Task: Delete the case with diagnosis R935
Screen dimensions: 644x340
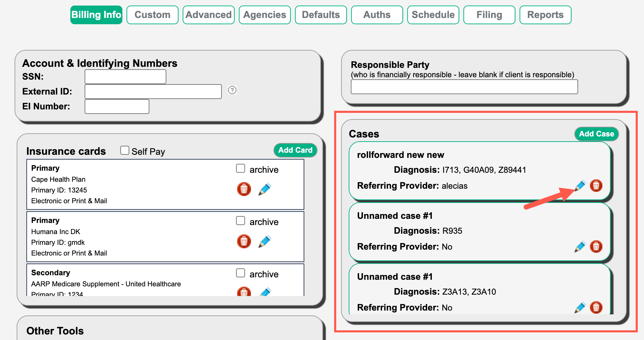Action: (x=596, y=247)
